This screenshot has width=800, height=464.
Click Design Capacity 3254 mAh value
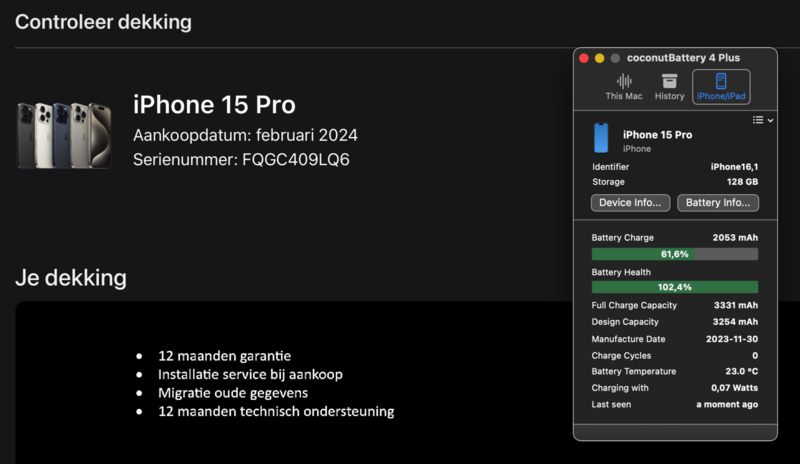pos(735,322)
